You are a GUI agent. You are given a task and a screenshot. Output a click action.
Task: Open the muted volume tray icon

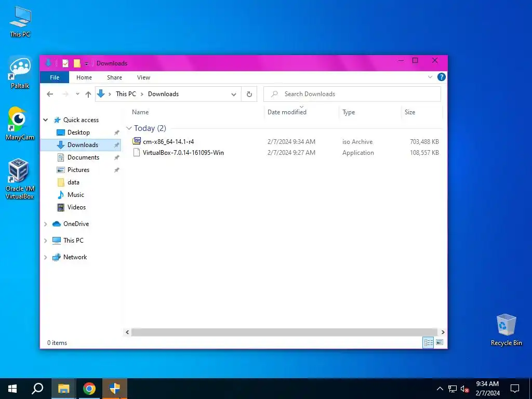point(465,389)
